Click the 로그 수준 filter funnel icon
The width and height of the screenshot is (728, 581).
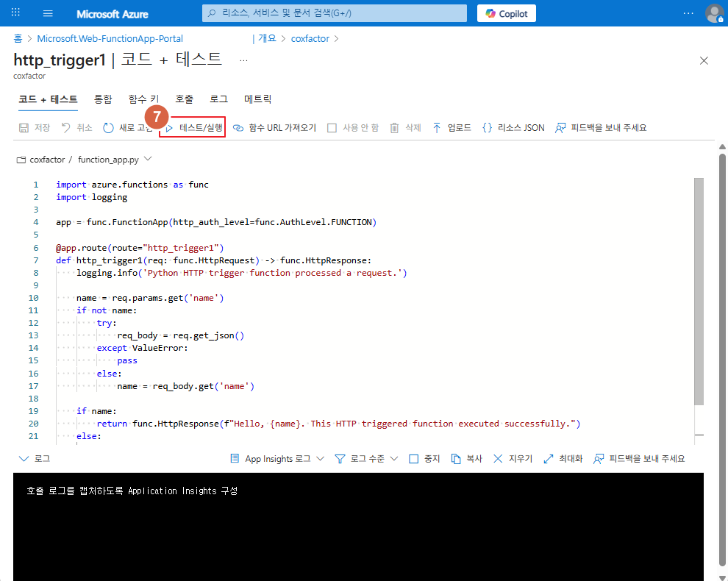coord(340,459)
